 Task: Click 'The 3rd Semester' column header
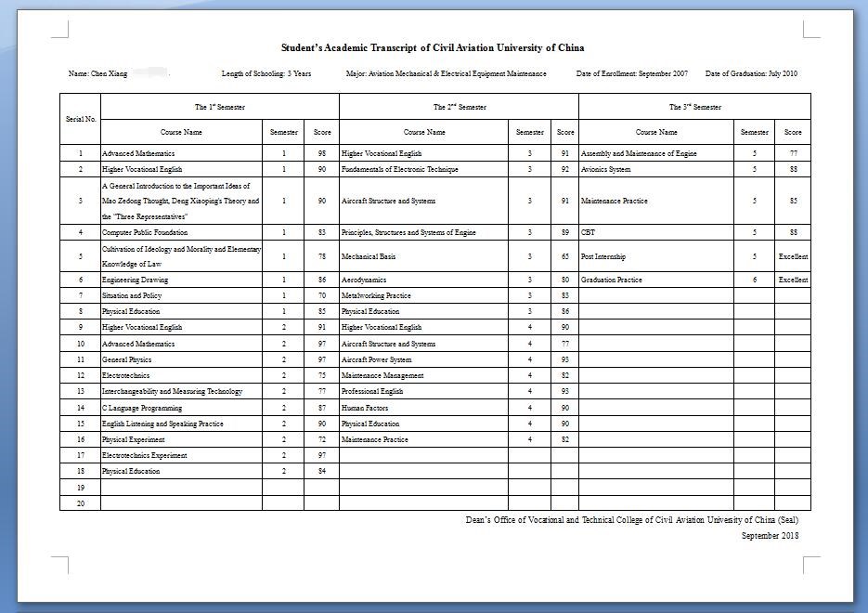tap(694, 107)
